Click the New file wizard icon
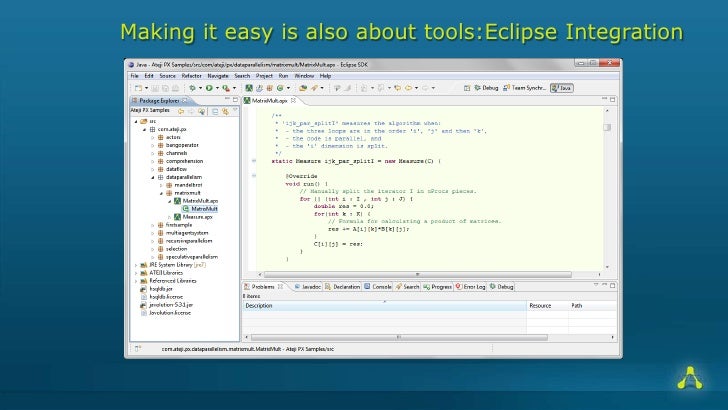This screenshot has height=410, width=728. point(138,88)
